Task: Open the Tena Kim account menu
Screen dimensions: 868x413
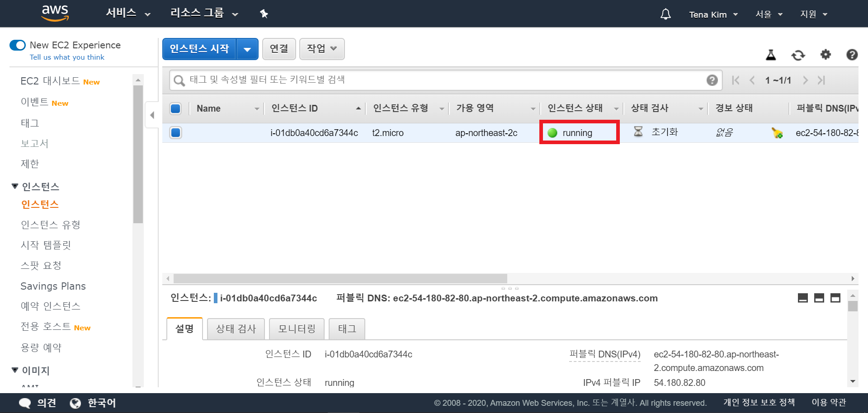Action: click(x=713, y=14)
